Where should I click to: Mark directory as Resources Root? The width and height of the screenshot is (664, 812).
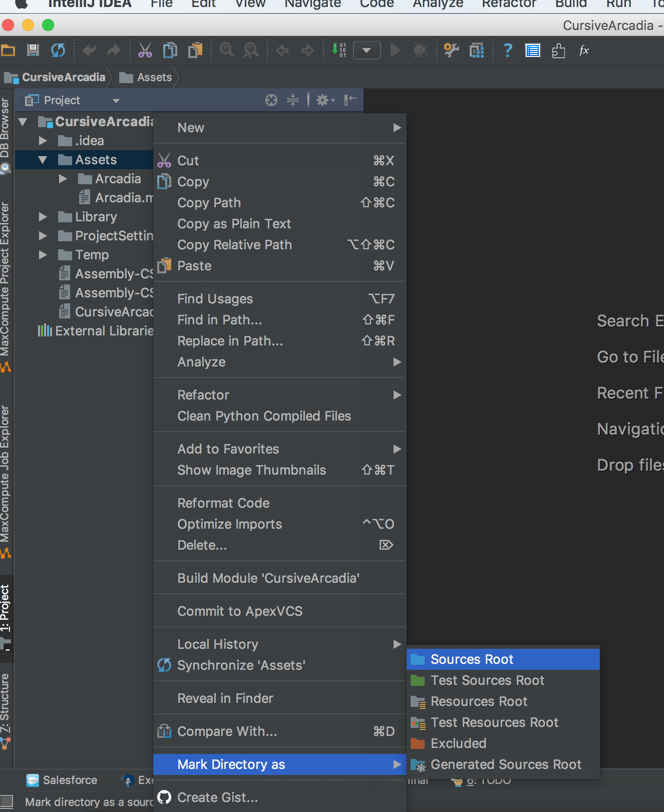[503, 701]
